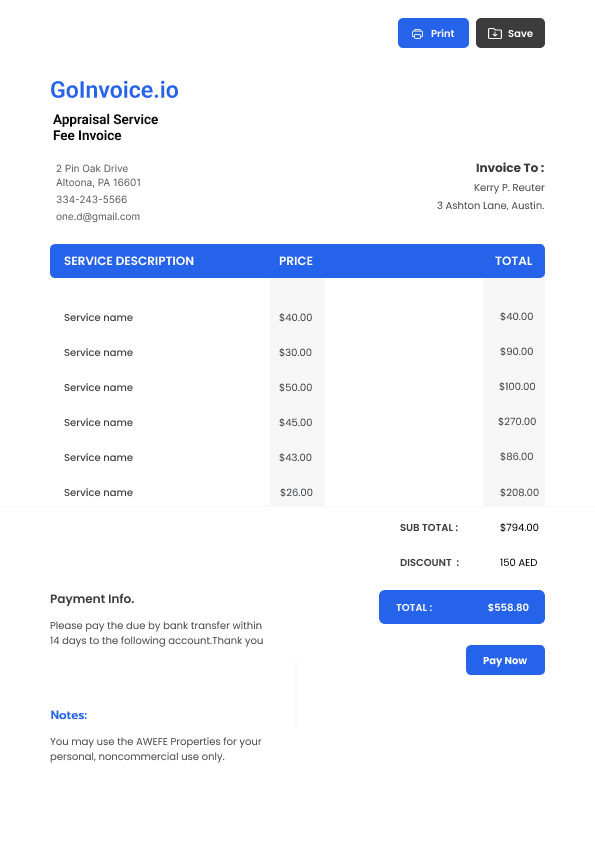This screenshot has width=595, height=842.
Task: Click the $208.00 total cell
Action: point(519,492)
